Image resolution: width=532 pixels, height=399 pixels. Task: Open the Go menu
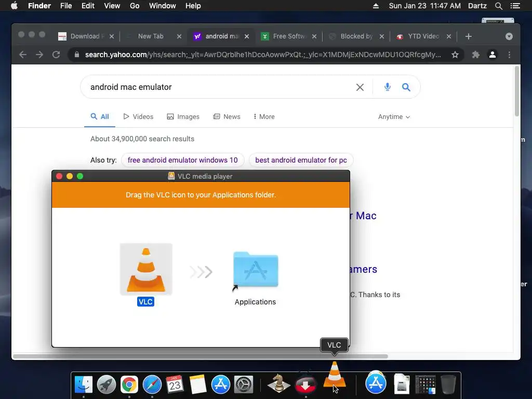pos(135,6)
